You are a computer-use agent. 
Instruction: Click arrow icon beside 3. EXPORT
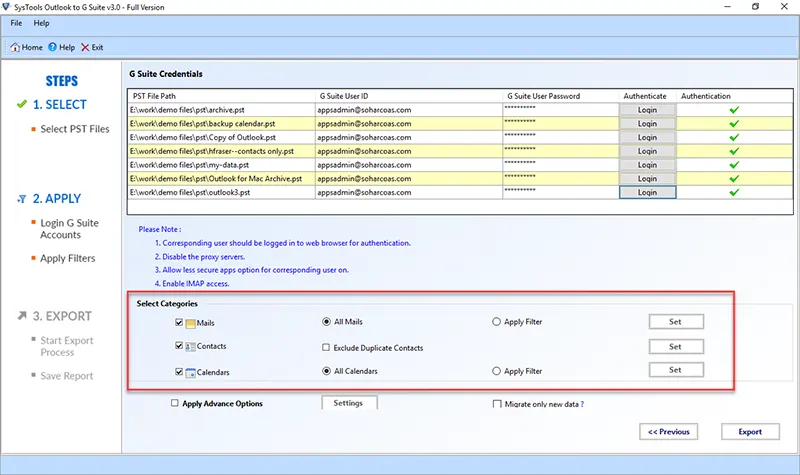(22, 316)
